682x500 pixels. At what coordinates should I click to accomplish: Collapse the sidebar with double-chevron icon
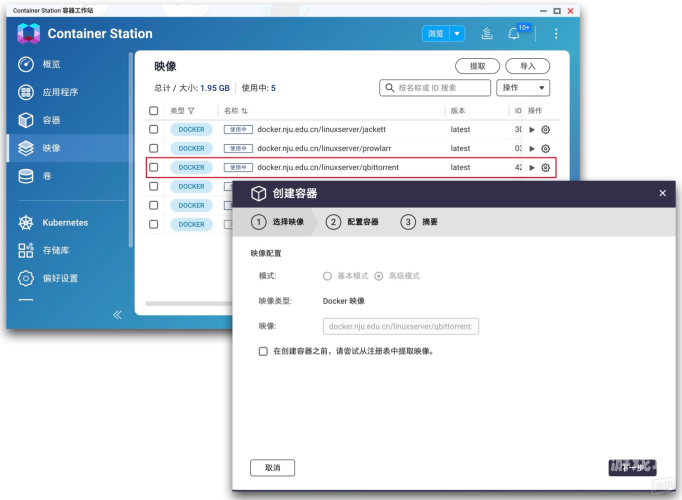point(117,315)
